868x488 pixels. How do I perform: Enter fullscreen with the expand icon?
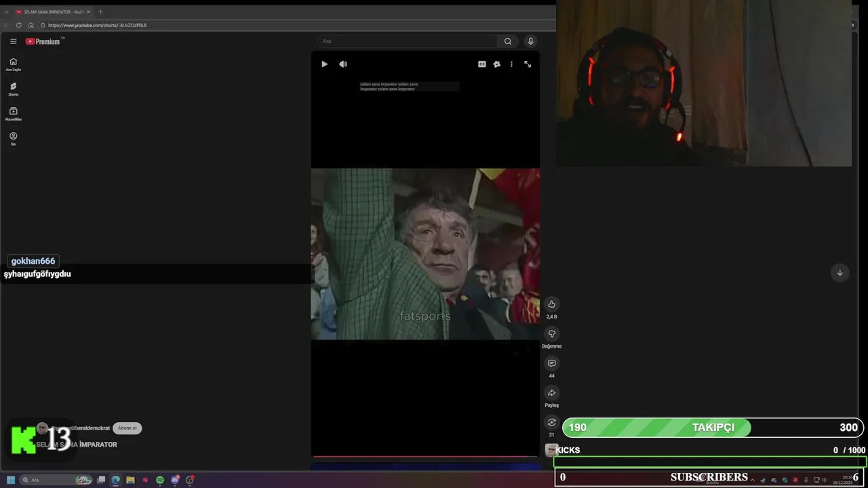(528, 64)
